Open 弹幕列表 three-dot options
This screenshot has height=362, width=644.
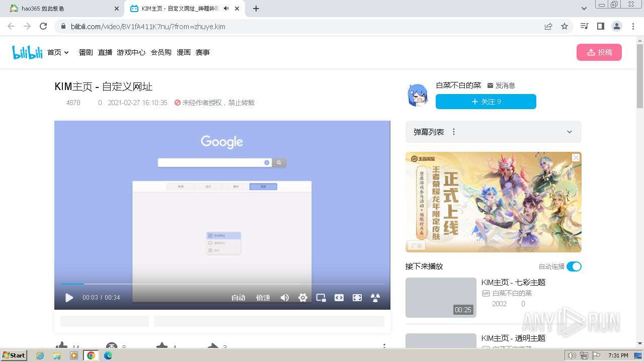(x=454, y=132)
